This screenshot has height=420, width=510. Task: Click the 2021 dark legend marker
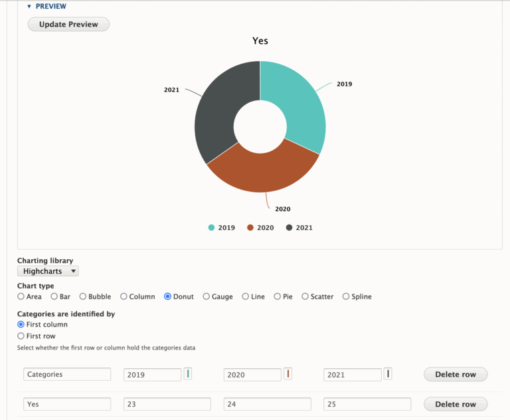[x=289, y=228]
